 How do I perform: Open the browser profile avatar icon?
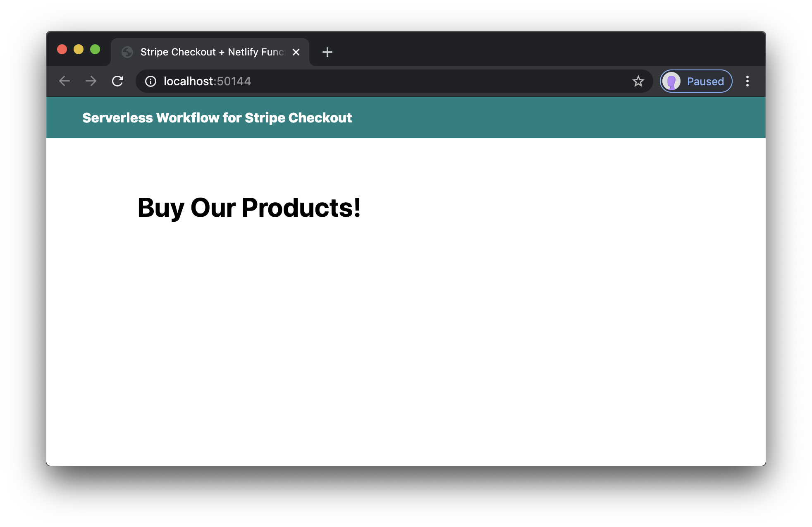671,81
